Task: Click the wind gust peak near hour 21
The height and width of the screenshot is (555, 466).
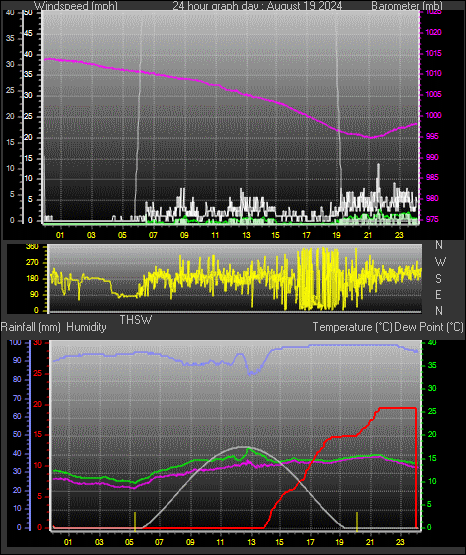Action: pyautogui.click(x=378, y=165)
